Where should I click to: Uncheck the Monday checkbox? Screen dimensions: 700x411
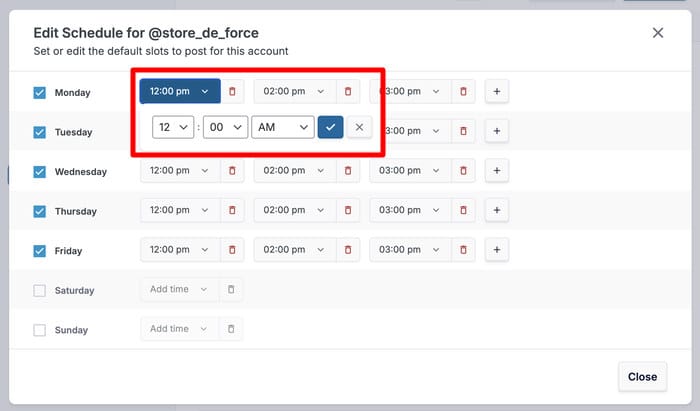pos(40,92)
